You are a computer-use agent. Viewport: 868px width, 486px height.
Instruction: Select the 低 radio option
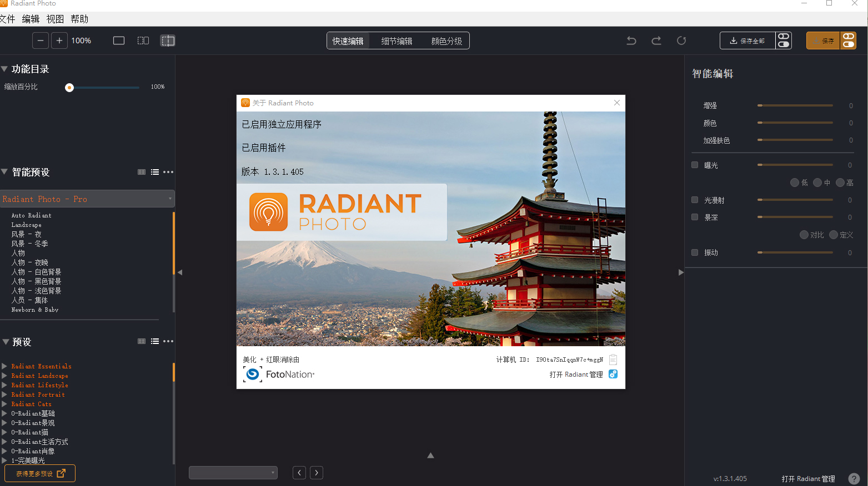795,183
